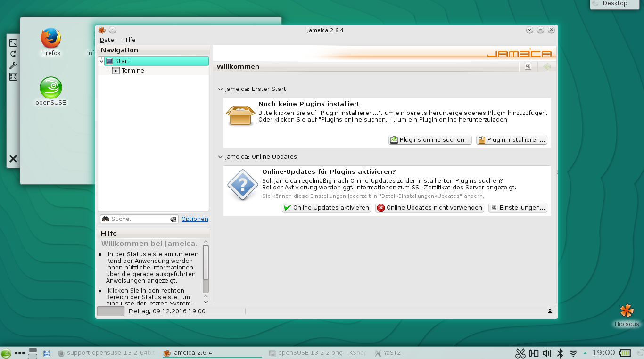Viewport: 644px width, 359px height.
Task: Click Online-Updates nicht verwenden button
Action: tap(429, 208)
